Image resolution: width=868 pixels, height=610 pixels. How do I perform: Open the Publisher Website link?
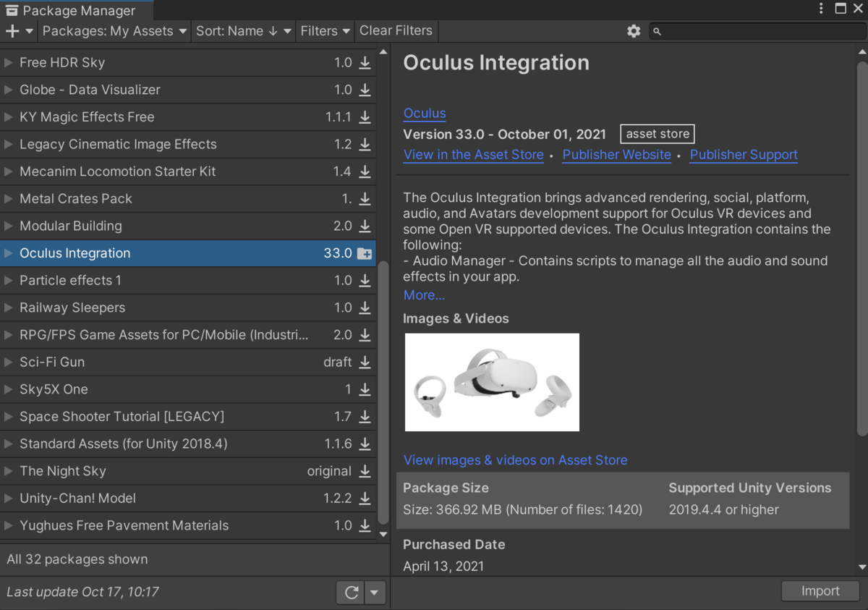pos(617,155)
